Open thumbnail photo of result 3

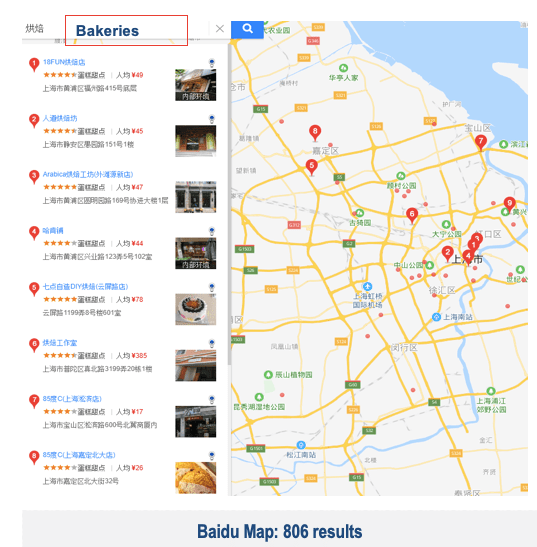click(195, 197)
